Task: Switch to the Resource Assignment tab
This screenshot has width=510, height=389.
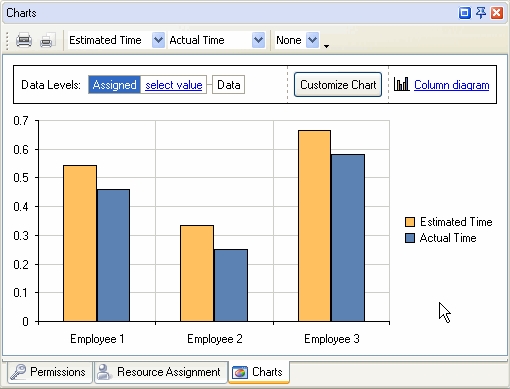Action: [161, 372]
